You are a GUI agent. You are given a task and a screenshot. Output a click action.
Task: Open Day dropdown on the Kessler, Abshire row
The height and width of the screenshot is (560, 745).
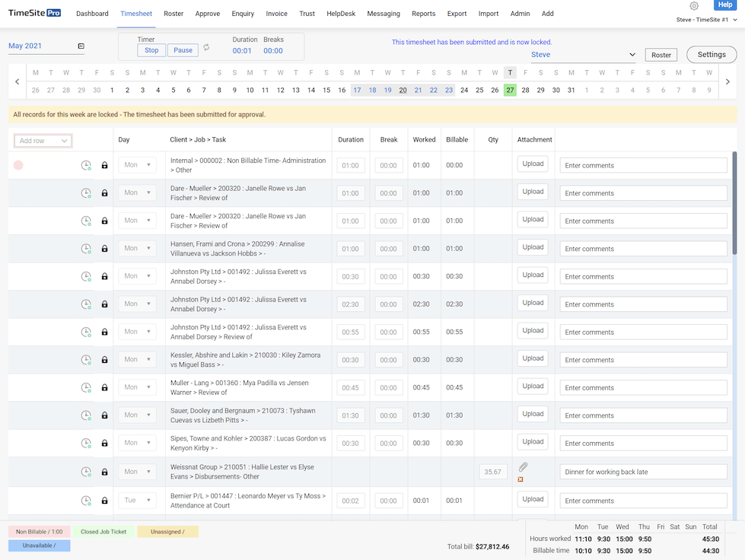tap(137, 359)
